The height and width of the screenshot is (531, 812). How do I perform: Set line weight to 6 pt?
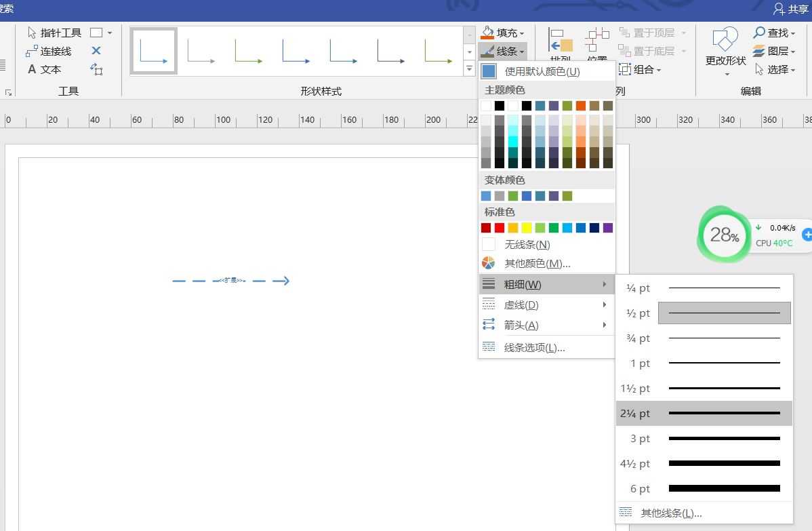[704, 488]
